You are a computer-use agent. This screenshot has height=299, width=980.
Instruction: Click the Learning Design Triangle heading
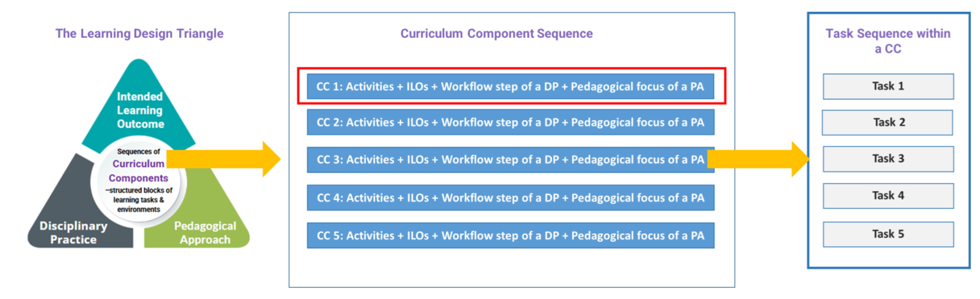pos(139,34)
